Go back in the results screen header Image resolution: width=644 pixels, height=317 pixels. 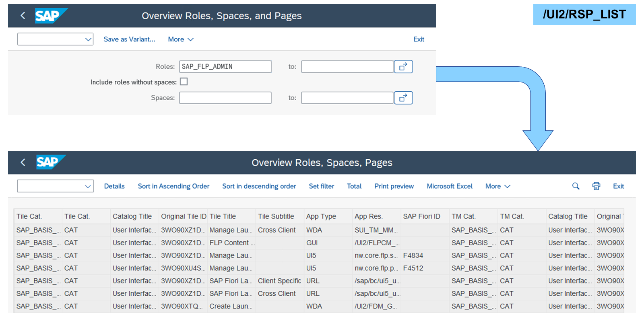[23, 163]
